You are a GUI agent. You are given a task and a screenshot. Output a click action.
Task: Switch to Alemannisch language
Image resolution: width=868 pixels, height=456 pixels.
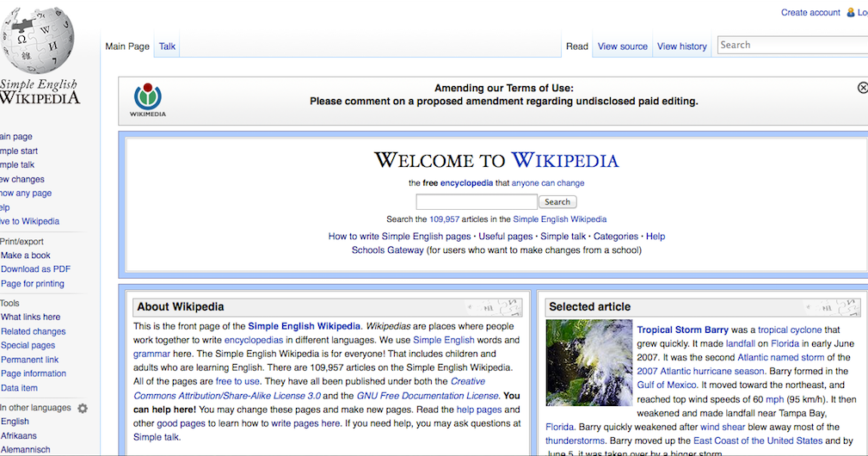click(x=25, y=450)
